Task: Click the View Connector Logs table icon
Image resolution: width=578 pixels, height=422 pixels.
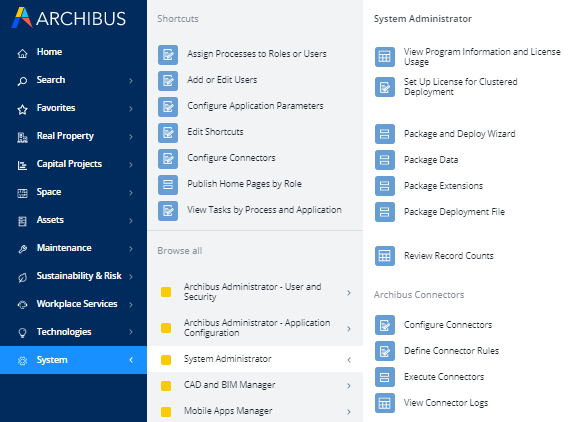Action: (384, 403)
